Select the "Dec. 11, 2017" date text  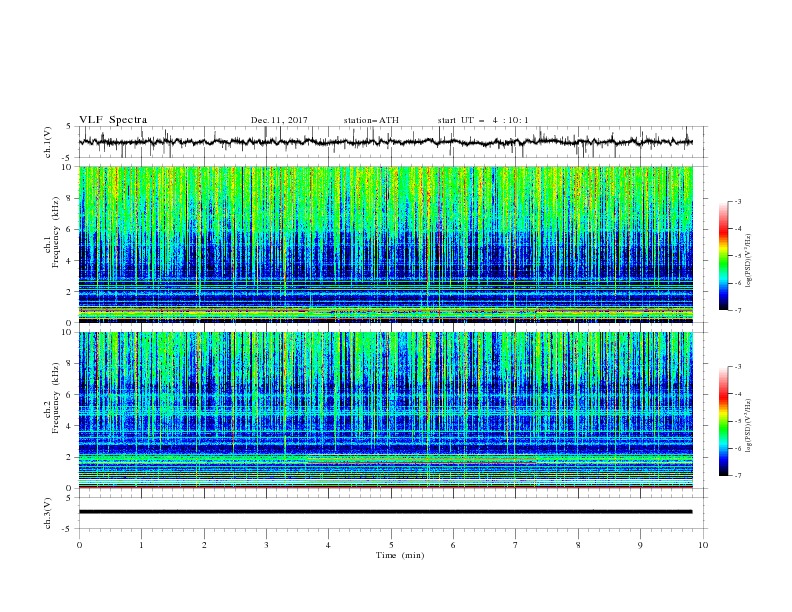(279, 120)
